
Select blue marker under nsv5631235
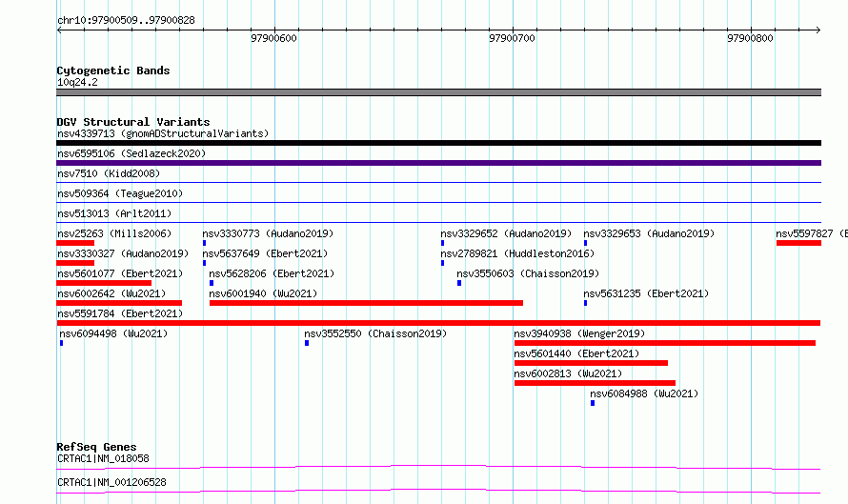[x=585, y=303]
